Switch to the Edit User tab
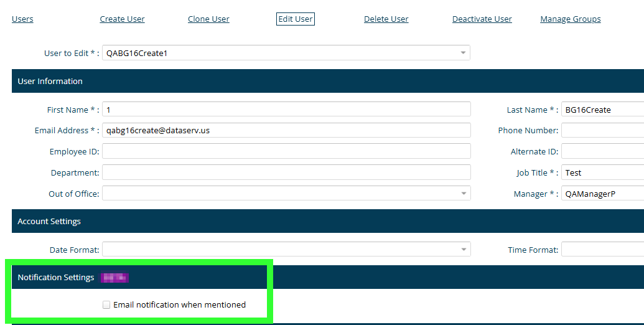Viewport: 644px width, 325px height. (296, 19)
